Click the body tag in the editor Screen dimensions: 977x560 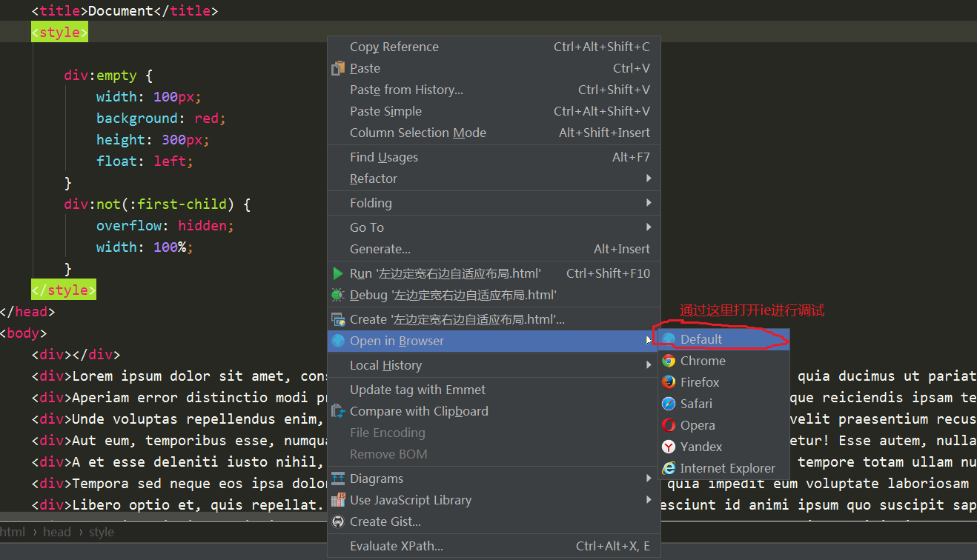tap(24, 333)
